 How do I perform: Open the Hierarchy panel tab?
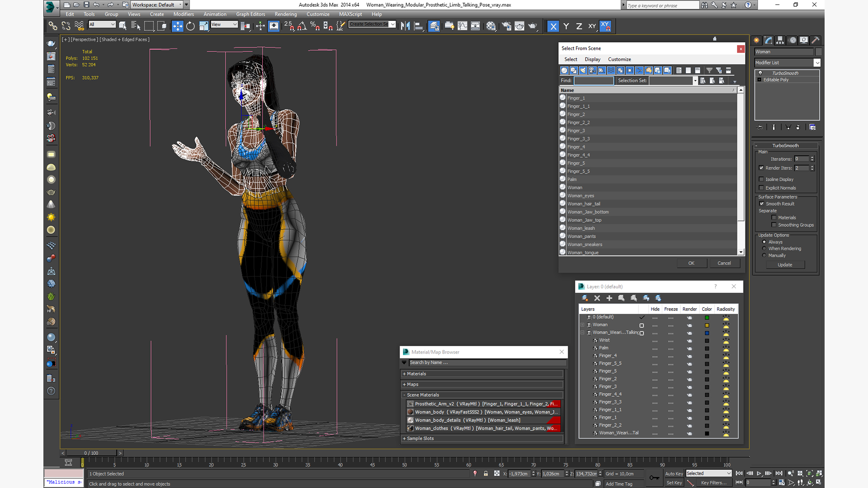click(780, 40)
